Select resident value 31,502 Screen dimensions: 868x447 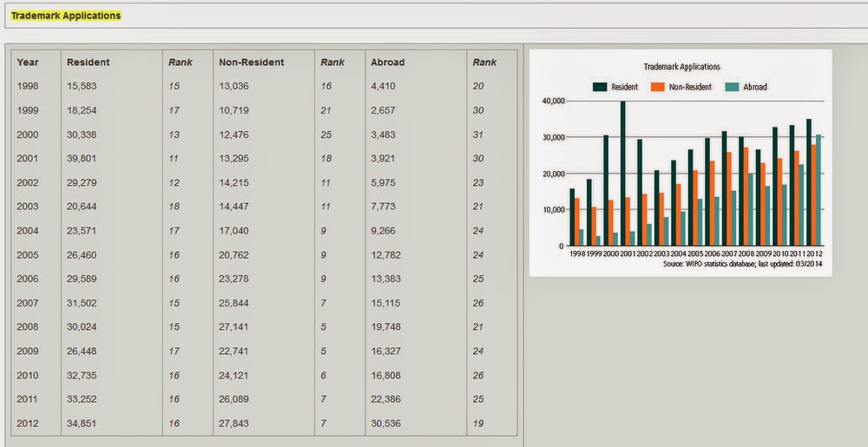(x=82, y=303)
